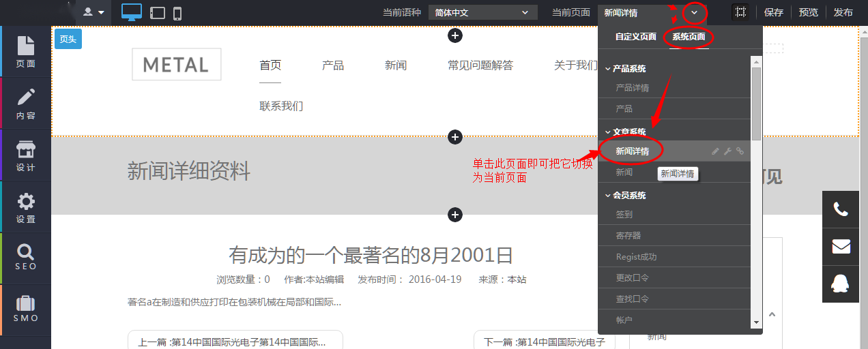The image size is (868, 349).
Task: Click the wrench icon on 新闻详情 row
Action: (x=727, y=151)
